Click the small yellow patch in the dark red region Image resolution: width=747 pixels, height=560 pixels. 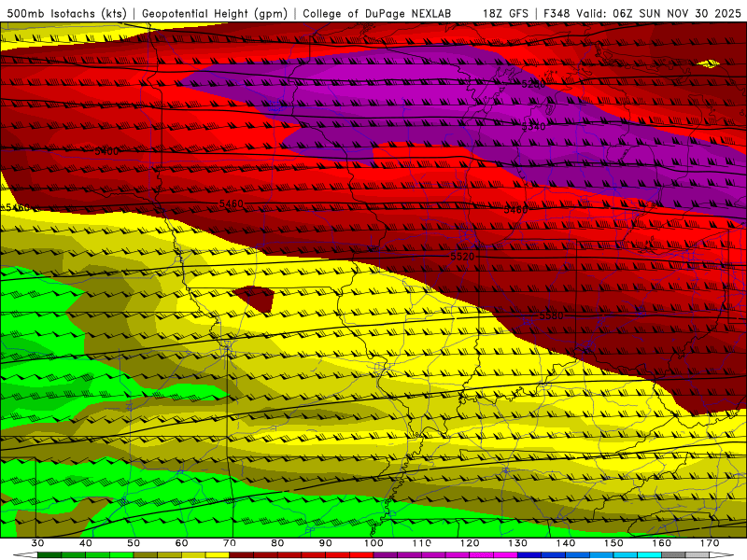point(709,63)
